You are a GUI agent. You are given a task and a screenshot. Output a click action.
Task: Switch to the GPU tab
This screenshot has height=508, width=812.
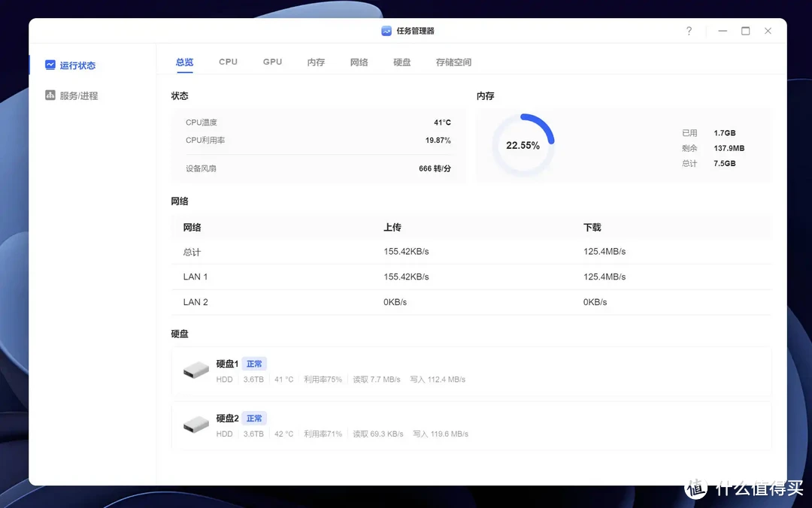272,62
